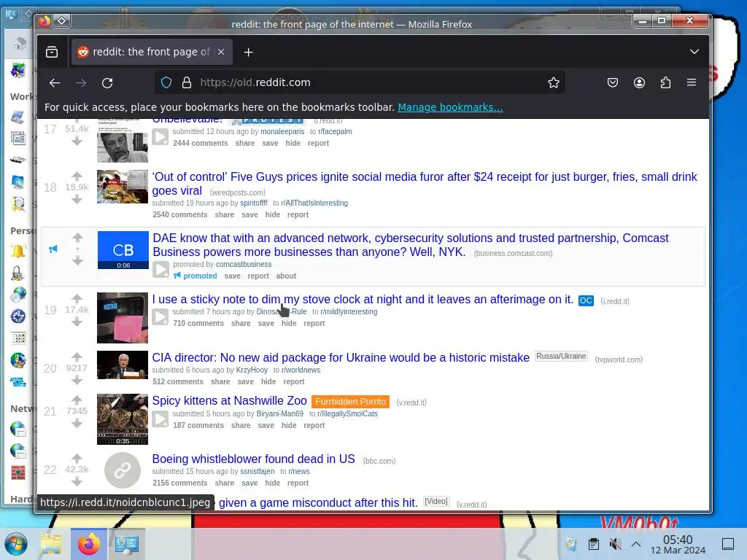
Task: Downvote the Five Guys prices post
Action: [x=77, y=200]
